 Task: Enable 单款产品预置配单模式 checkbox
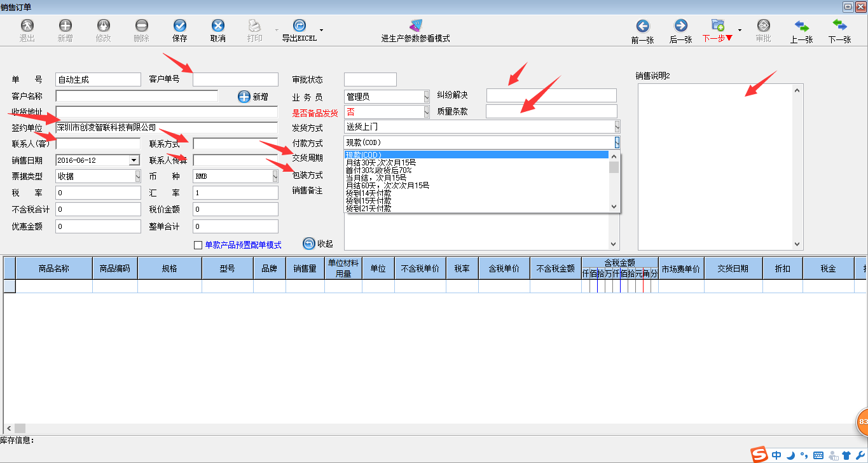click(x=198, y=245)
